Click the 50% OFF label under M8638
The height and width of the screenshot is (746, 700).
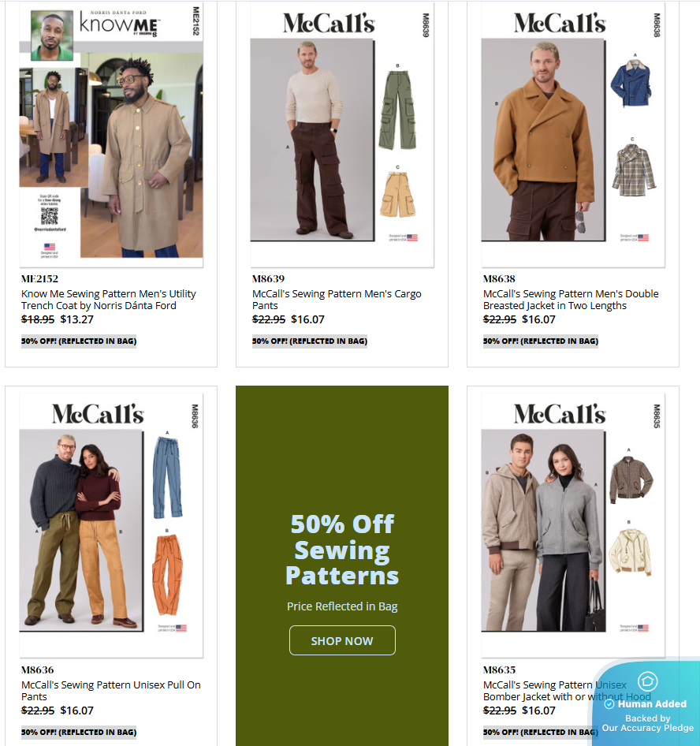click(x=541, y=341)
